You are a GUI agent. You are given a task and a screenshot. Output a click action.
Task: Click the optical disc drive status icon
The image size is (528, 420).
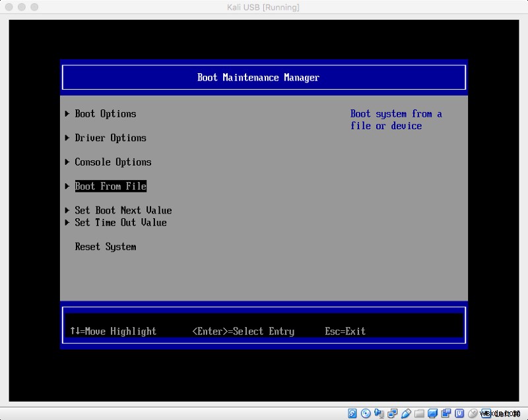tap(366, 413)
